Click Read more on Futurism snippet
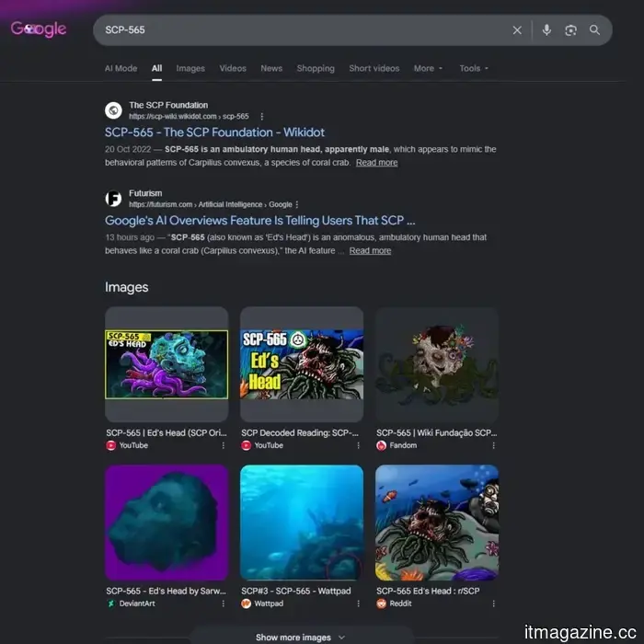 point(370,251)
